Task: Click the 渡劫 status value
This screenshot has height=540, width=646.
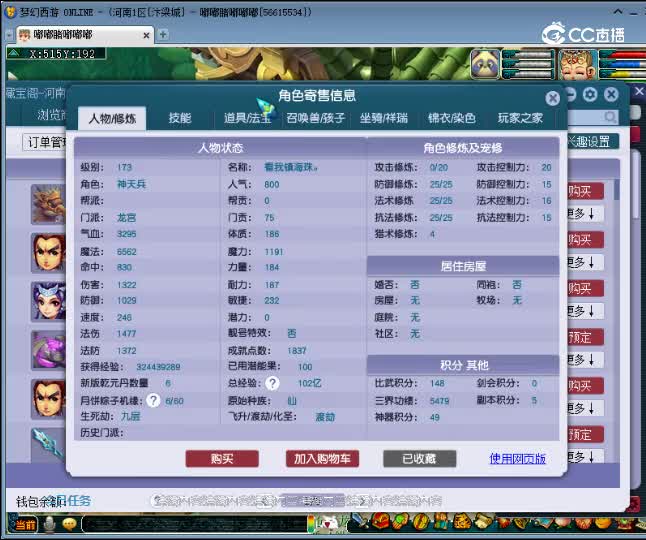Action: pos(325,417)
